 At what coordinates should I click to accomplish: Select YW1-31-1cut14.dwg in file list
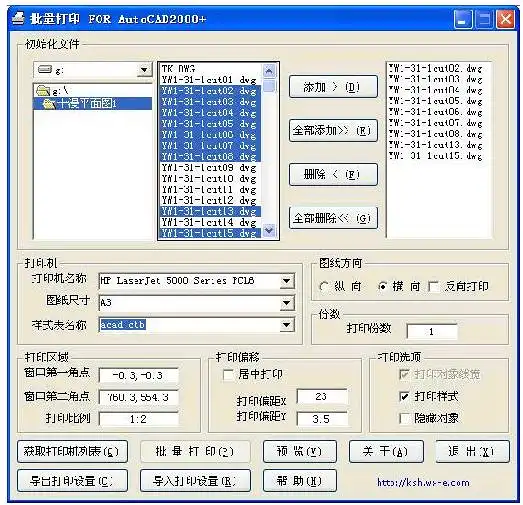pyautogui.click(x=210, y=222)
